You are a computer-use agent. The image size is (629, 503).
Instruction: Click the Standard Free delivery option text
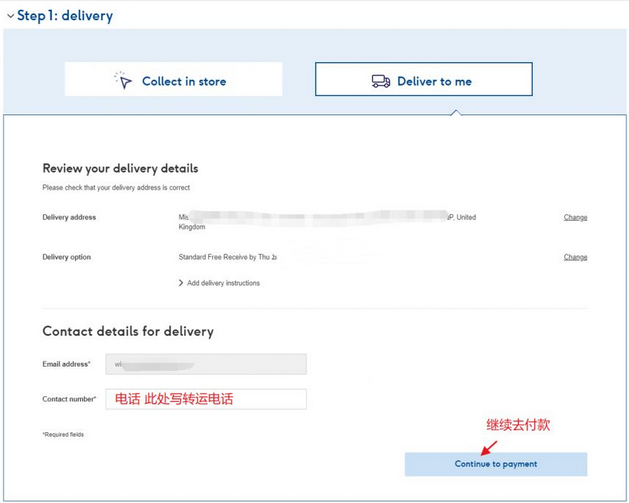tap(227, 257)
